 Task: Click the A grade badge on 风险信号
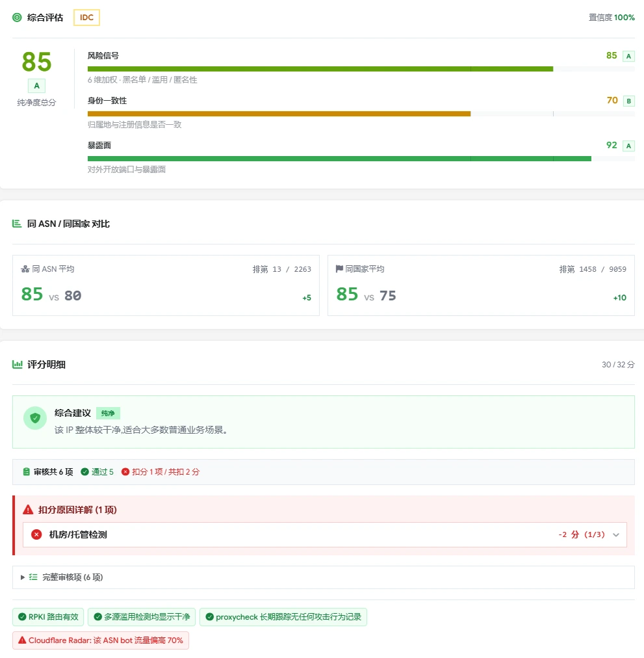[x=628, y=56]
